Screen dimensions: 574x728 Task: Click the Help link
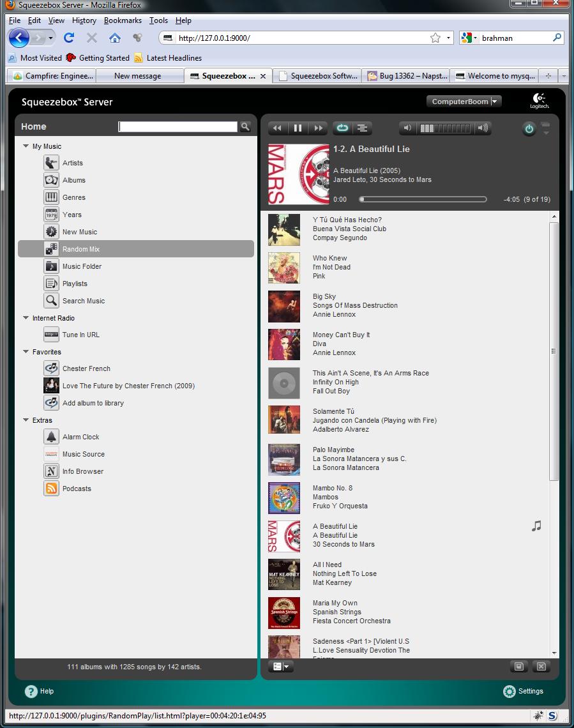pos(40,691)
